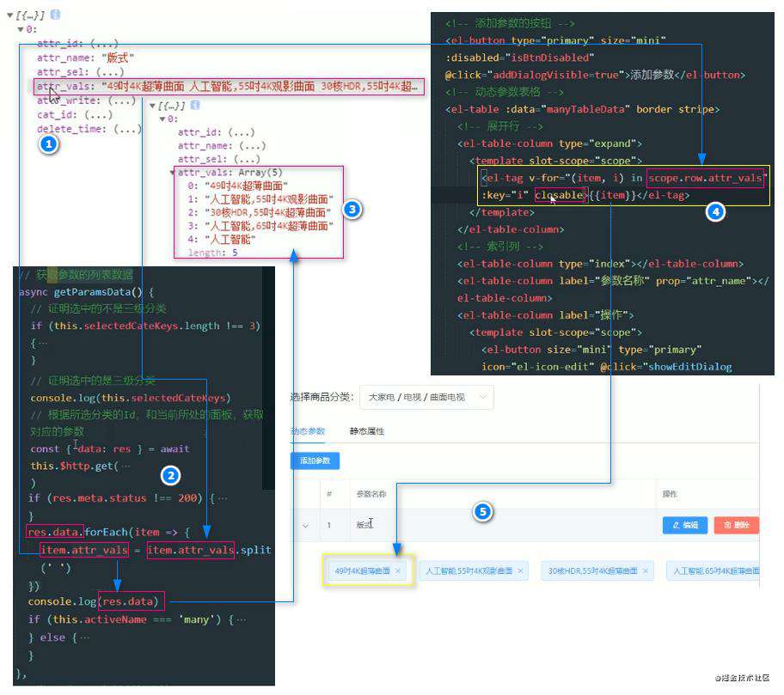Click the 动态参数表格 HTML comment line
Viewport: 784px width, 695px height.
coord(505,92)
